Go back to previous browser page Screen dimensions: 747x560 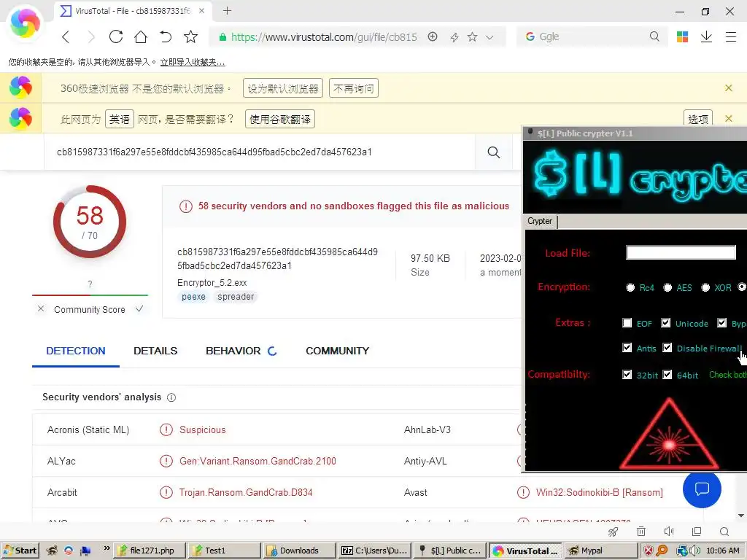coord(66,36)
